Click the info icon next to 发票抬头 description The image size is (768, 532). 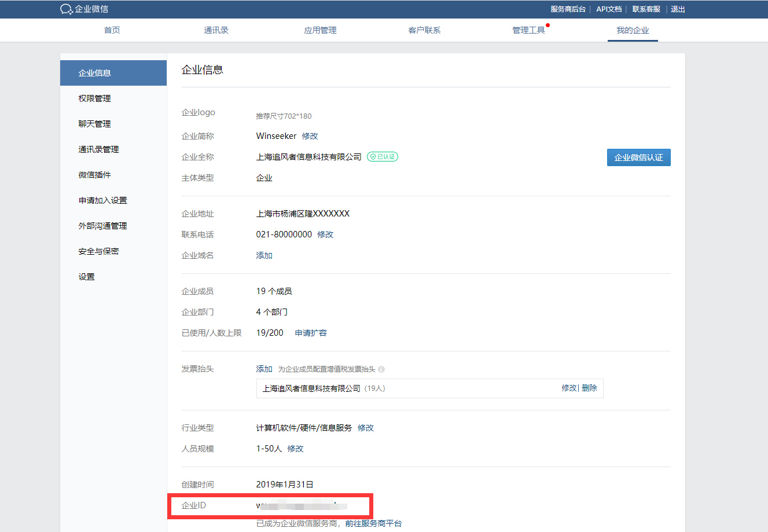click(x=381, y=369)
